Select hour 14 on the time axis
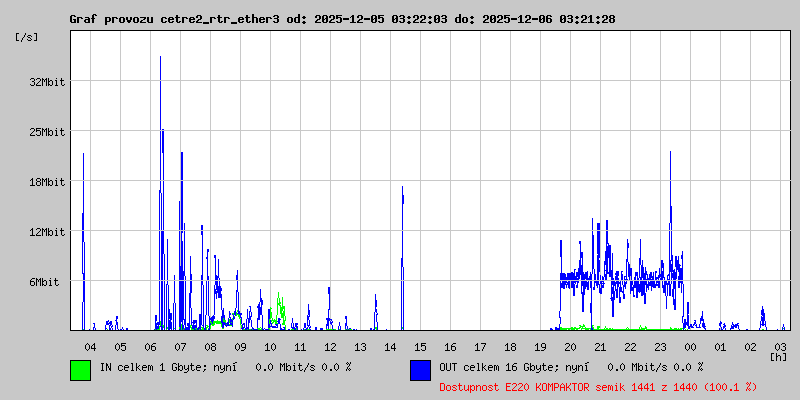Image resolution: width=800 pixels, height=400 pixels. (390, 346)
